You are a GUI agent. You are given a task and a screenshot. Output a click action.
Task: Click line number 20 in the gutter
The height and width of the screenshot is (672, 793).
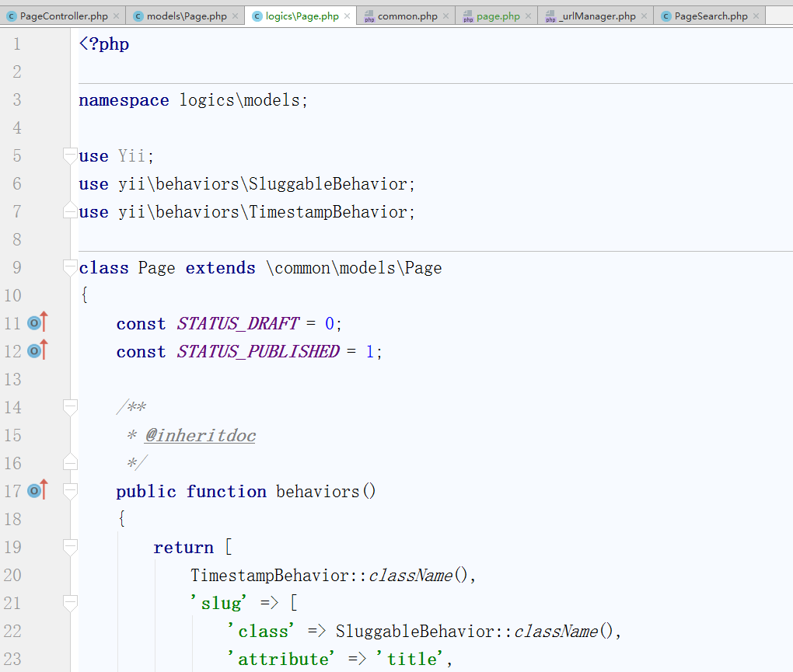click(x=12, y=575)
